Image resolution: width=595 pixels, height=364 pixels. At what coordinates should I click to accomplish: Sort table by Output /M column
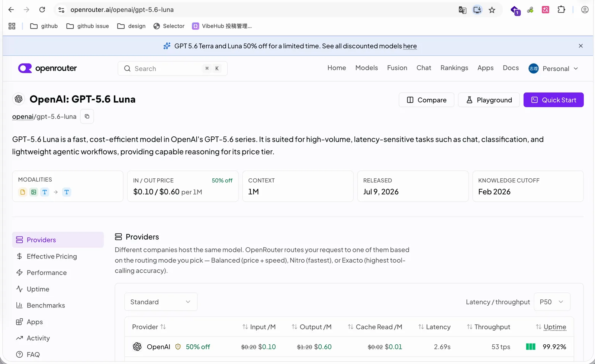click(311, 327)
